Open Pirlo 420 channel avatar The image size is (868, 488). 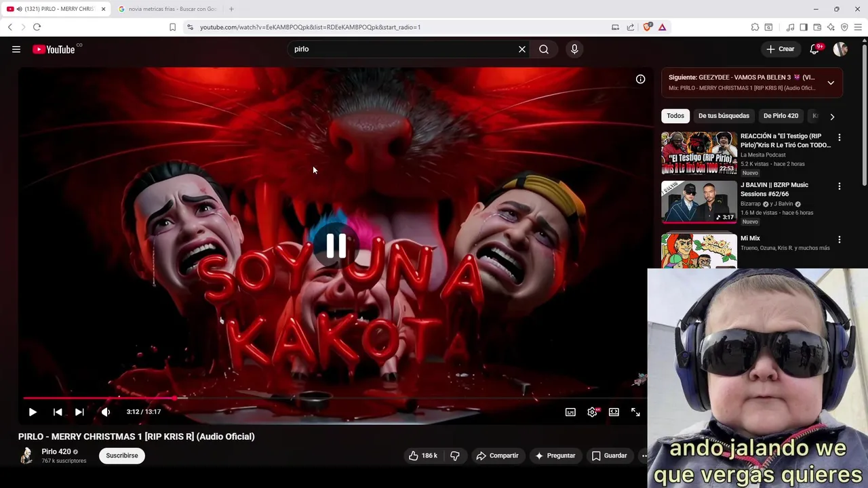26,455
